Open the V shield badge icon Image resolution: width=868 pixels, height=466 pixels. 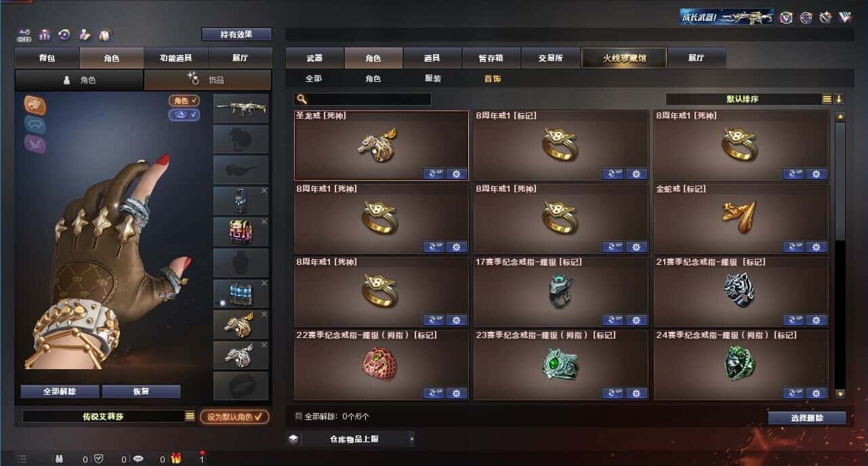pos(787,18)
